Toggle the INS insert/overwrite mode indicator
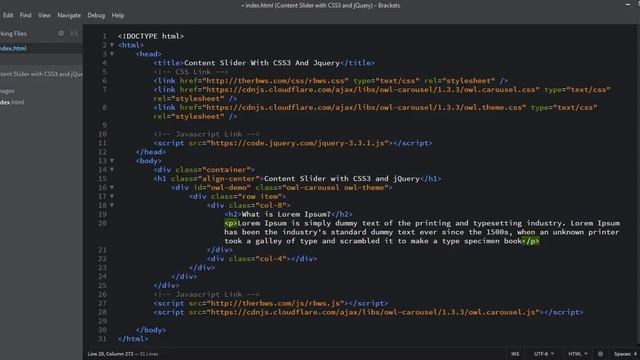This screenshot has width=640, height=360. click(515, 354)
